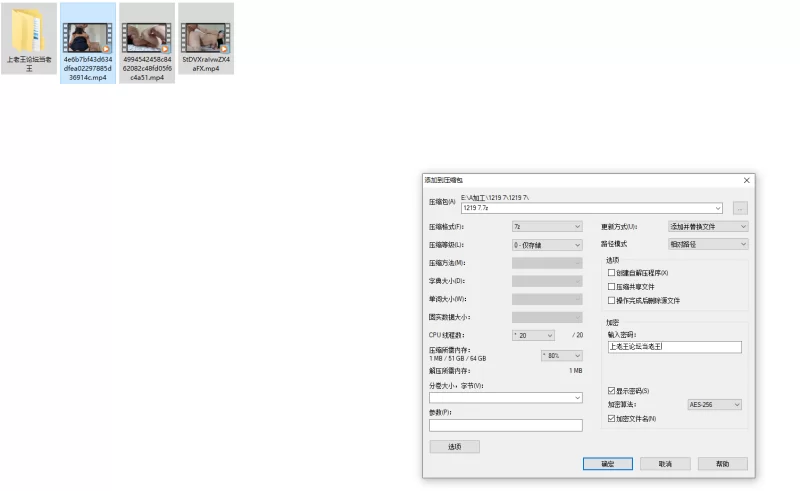
Task: Select the 上老王论坛当老王 folder icon
Action: tap(28, 33)
